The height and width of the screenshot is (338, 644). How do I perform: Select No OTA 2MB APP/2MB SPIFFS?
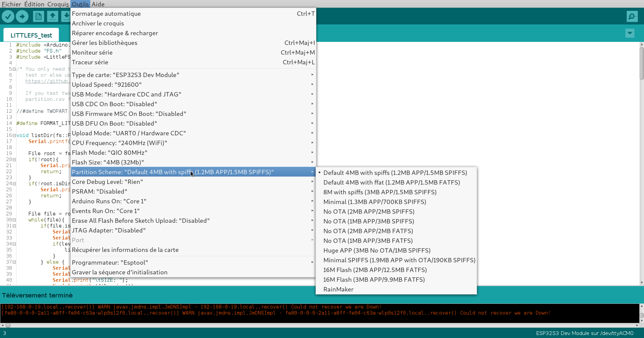point(396,212)
